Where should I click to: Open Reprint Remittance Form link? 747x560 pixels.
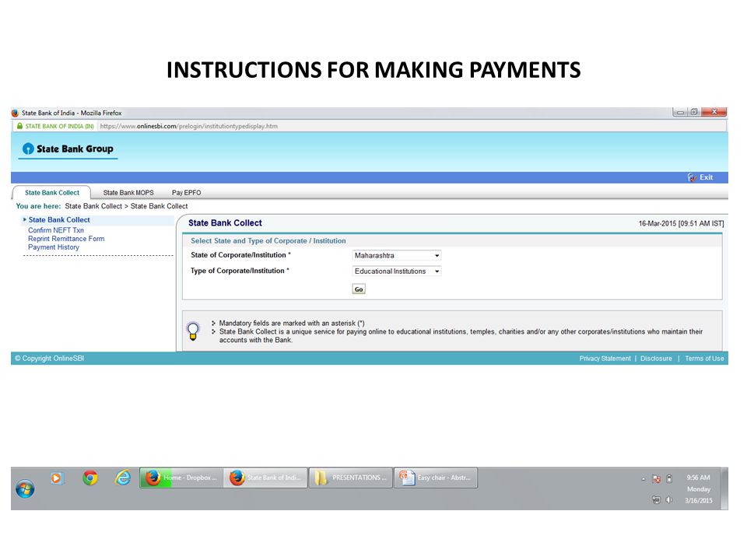(66, 239)
